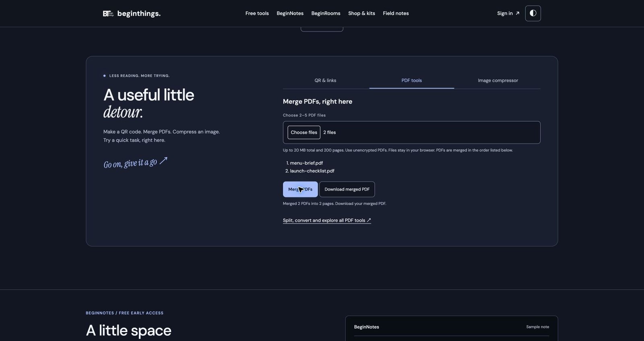Click the 'A useful little detour.' heading
The height and width of the screenshot is (341, 644).
point(149,103)
